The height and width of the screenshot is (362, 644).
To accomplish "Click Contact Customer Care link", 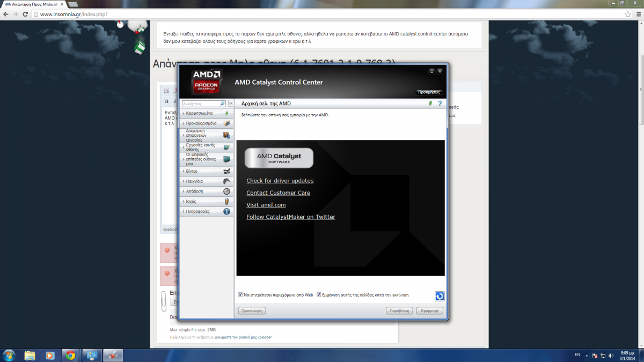I will pyautogui.click(x=278, y=193).
